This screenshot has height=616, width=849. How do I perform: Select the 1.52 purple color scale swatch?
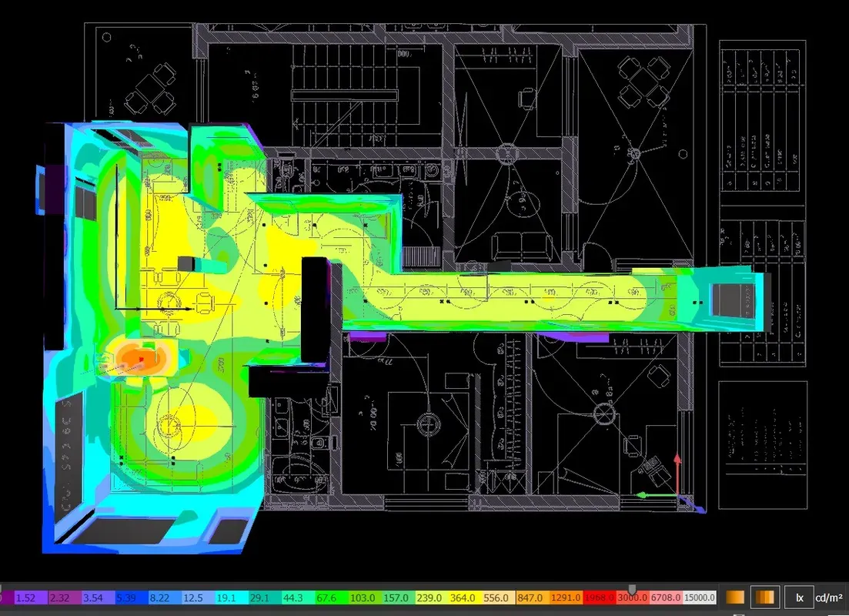[x=30, y=598]
